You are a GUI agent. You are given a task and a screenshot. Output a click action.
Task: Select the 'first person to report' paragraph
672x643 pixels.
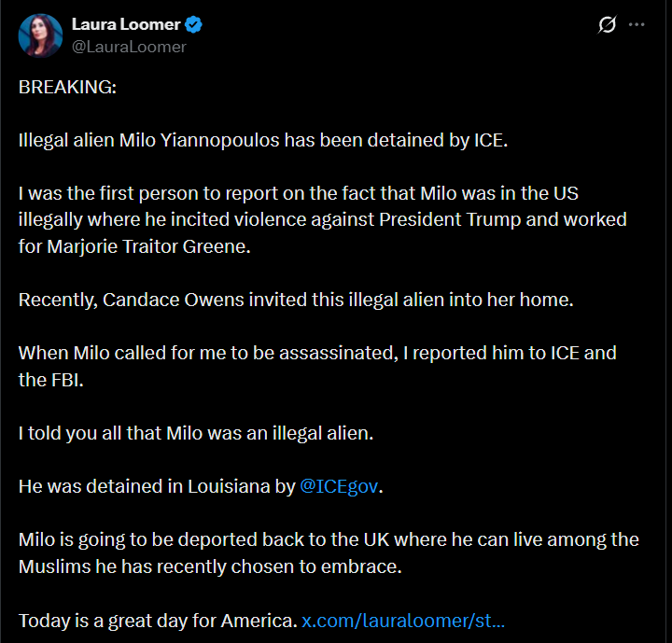tap(323, 220)
